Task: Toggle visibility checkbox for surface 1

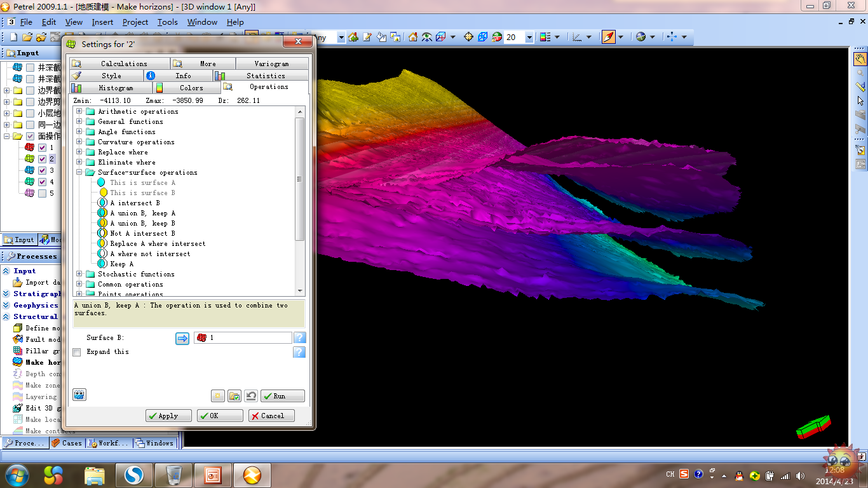Action: [x=43, y=147]
